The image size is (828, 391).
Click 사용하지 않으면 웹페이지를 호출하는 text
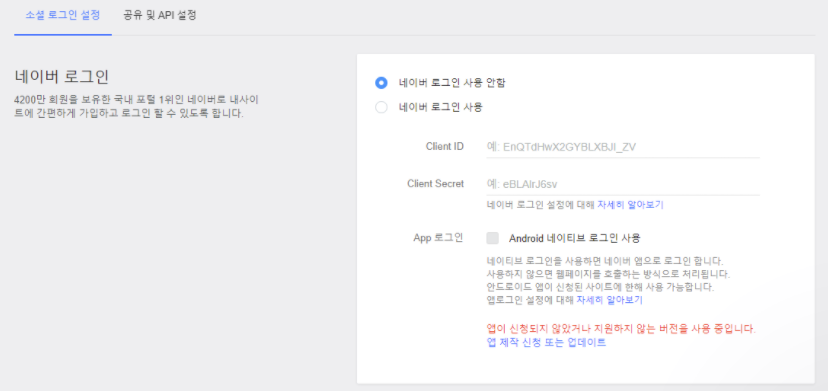[x=608, y=274]
